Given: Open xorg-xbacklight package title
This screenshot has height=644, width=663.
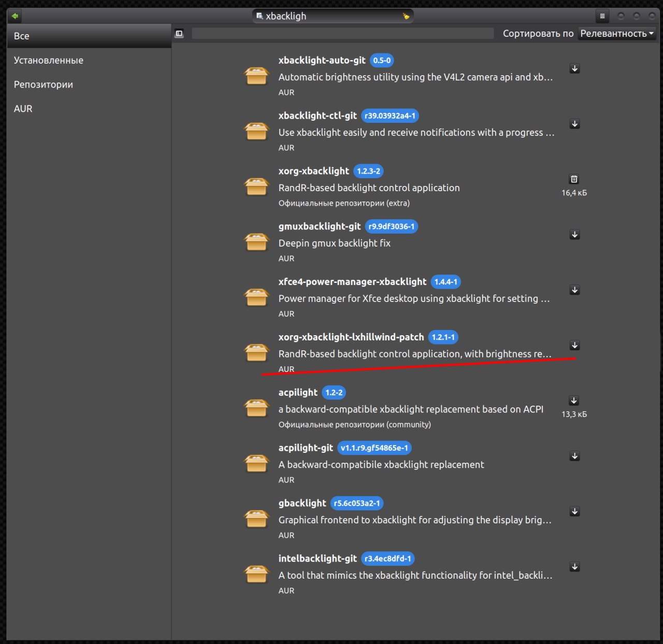Looking at the screenshot, I should tap(314, 171).
